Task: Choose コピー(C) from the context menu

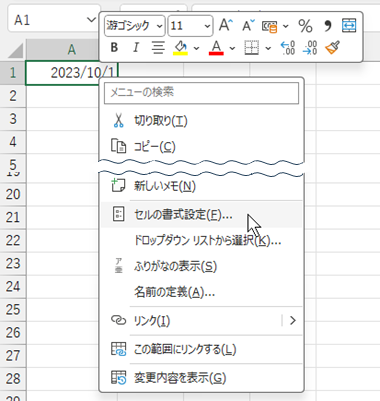Action: (201, 146)
